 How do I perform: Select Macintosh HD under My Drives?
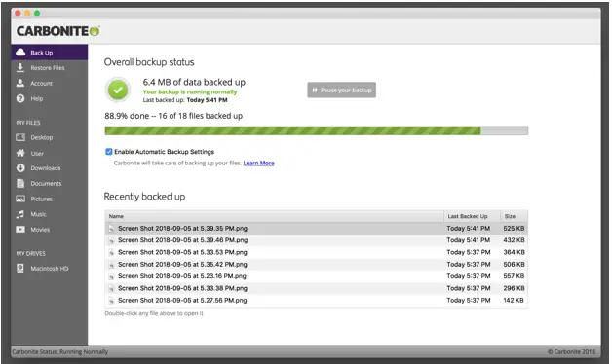coord(50,269)
